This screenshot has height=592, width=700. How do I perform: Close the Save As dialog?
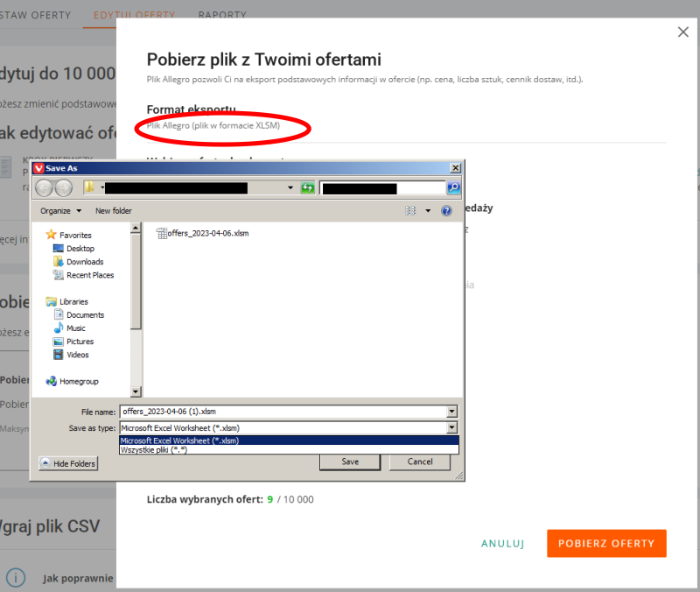pyautogui.click(x=455, y=168)
